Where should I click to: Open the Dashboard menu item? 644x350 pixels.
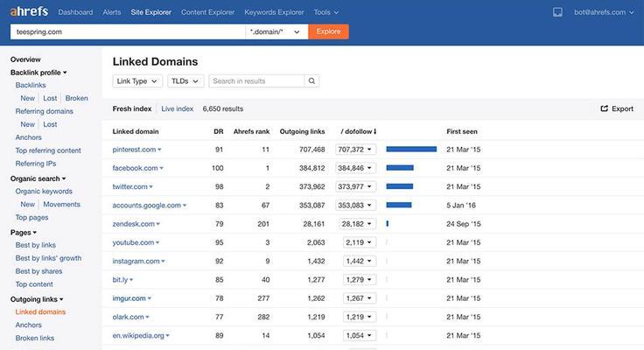click(x=75, y=12)
